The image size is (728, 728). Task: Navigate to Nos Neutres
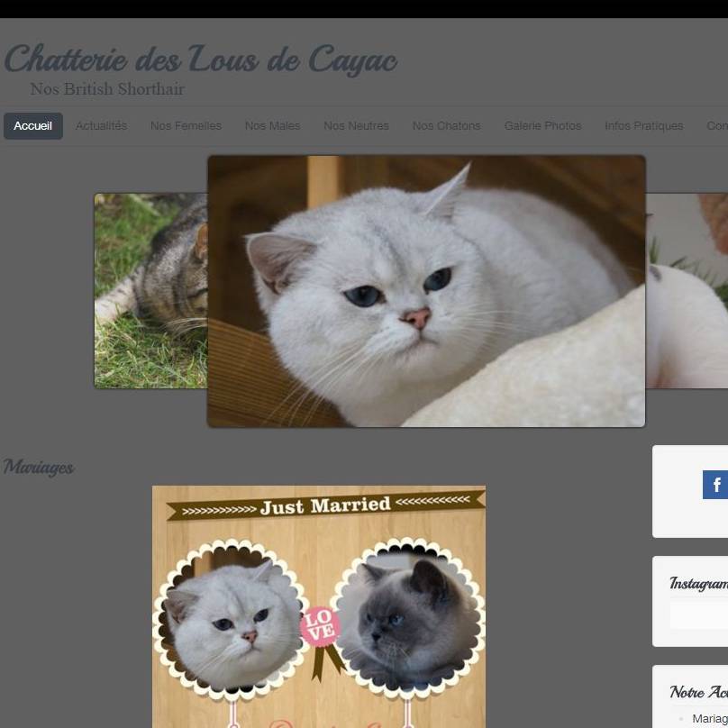[356, 126]
